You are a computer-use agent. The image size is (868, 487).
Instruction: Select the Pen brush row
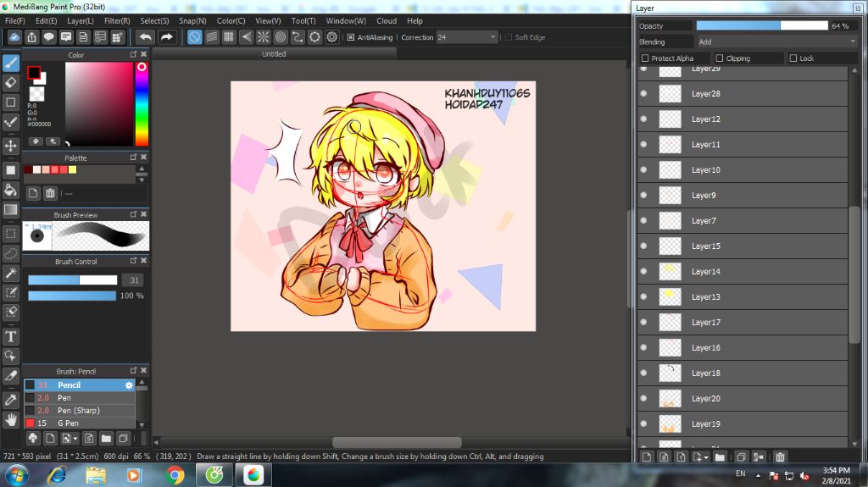point(79,398)
